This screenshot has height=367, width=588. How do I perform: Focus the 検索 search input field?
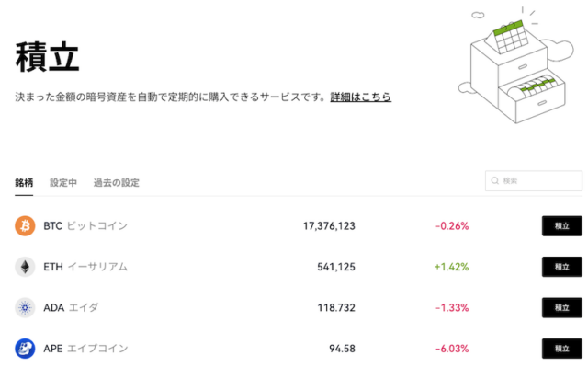coord(534,181)
